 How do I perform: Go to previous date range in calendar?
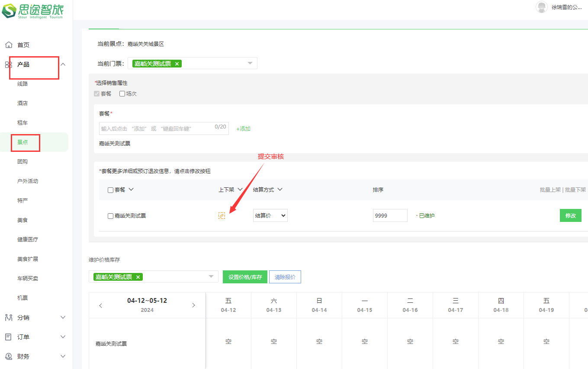click(x=101, y=305)
